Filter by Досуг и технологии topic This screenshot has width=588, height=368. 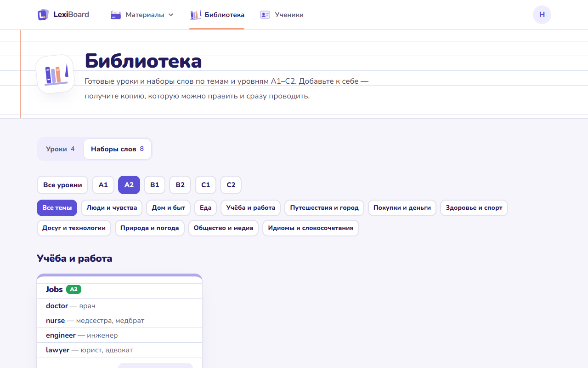(x=74, y=228)
